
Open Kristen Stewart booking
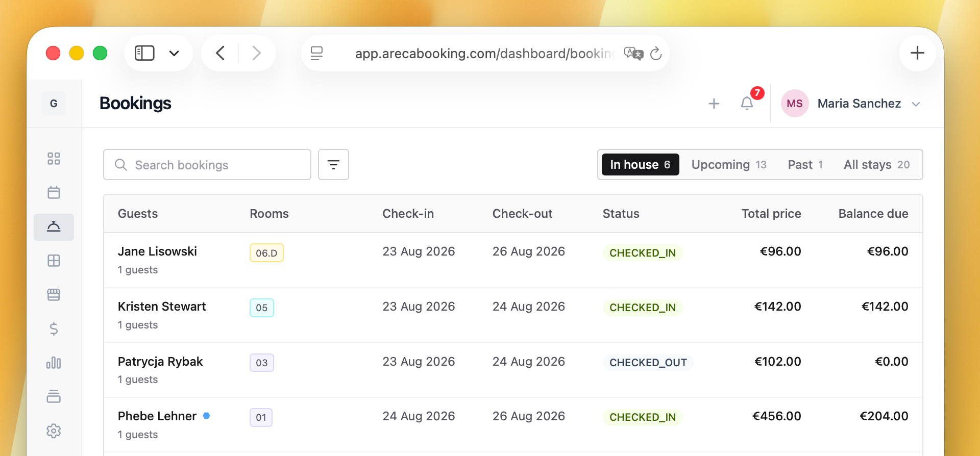coord(162,307)
